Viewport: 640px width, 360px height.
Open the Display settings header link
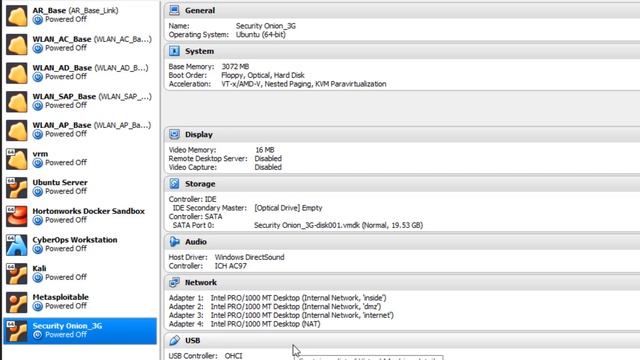(198, 135)
